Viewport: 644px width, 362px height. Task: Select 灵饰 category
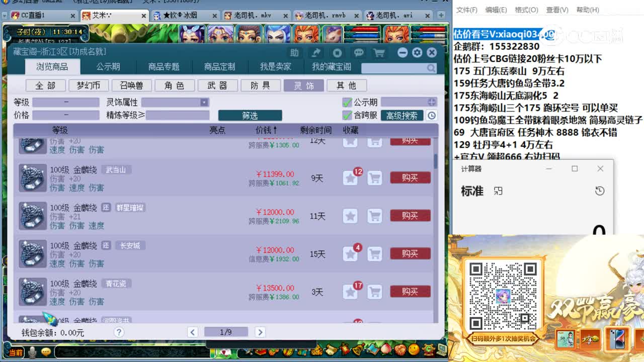click(x=303, y=85)
